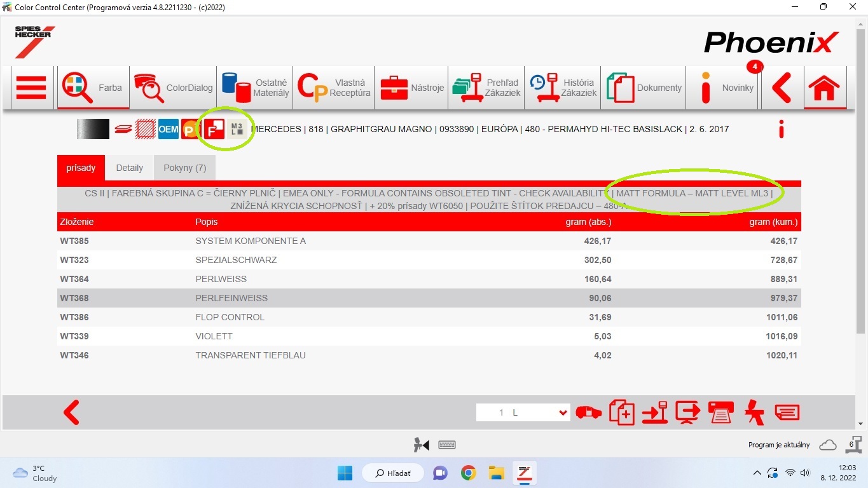Open the on-screen keyboard icon

(x=447, y=445)
